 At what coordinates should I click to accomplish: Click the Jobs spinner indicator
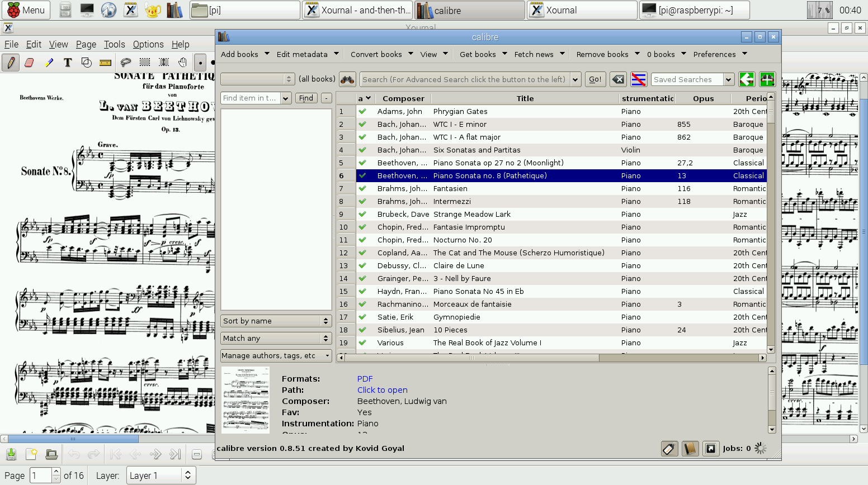tap(761, 448)
